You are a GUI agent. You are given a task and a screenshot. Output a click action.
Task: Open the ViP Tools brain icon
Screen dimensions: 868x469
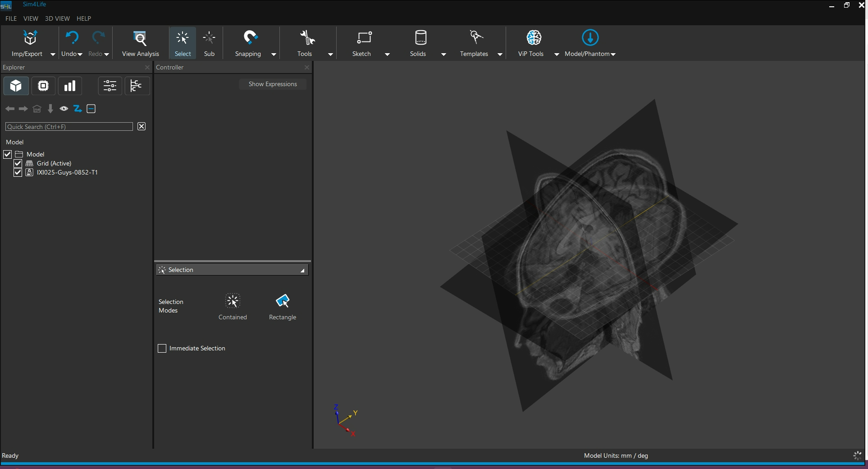click(534, 38)
